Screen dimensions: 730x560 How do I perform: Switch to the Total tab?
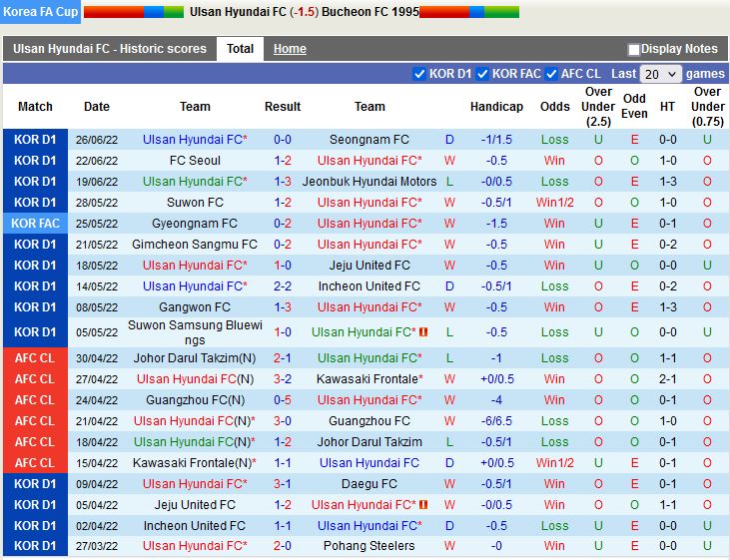[241, 49]
